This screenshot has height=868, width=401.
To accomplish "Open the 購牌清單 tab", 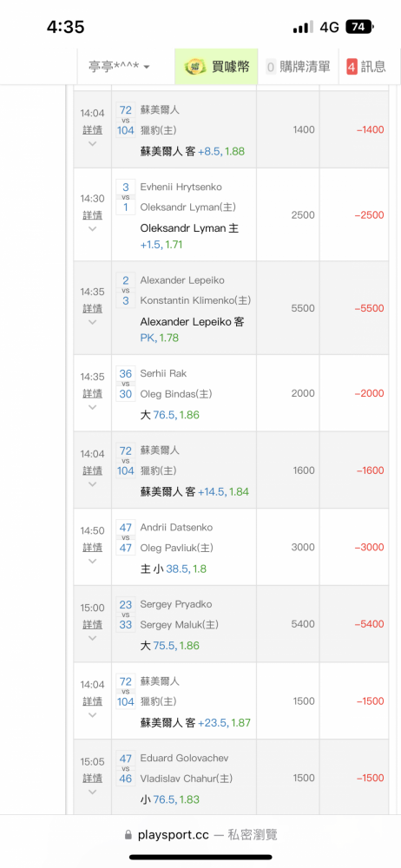I will (298, 67).
